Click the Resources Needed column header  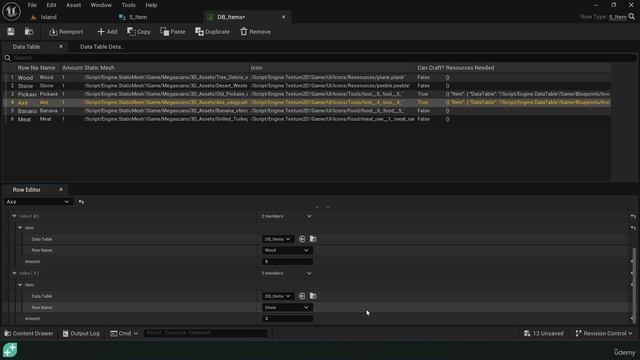coord(470,68)
